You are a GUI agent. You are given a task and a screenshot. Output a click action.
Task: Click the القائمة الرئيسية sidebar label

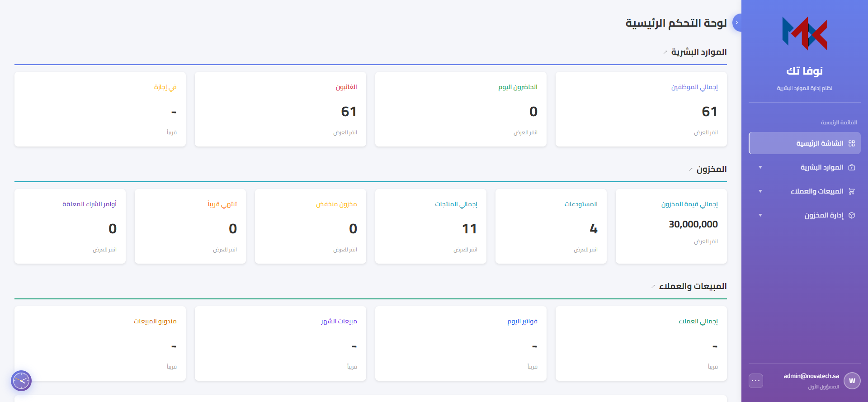(x=839, y=123)
